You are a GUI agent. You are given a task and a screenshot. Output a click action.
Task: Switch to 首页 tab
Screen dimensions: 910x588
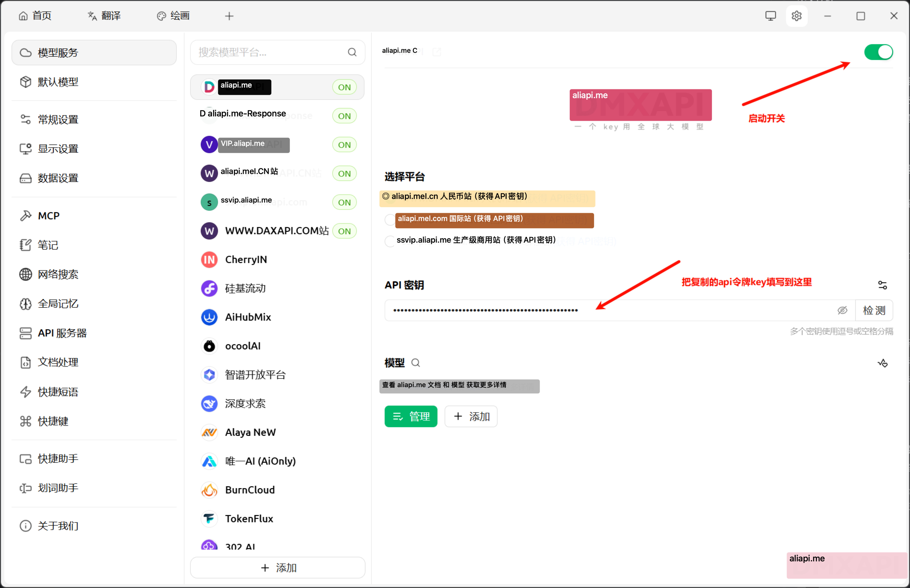35,16
